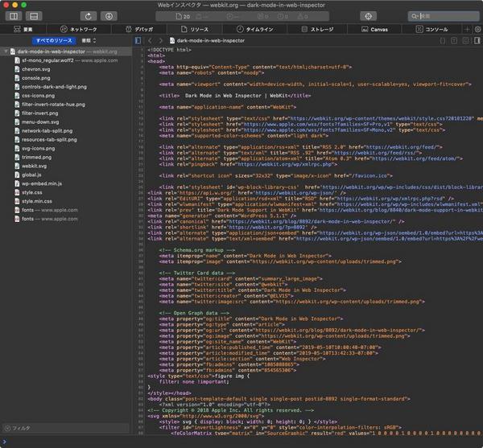Screen dimensions: 483x448
Task: Open the https://webkit.org/feed/atom/ link
Action: (415, 158)
